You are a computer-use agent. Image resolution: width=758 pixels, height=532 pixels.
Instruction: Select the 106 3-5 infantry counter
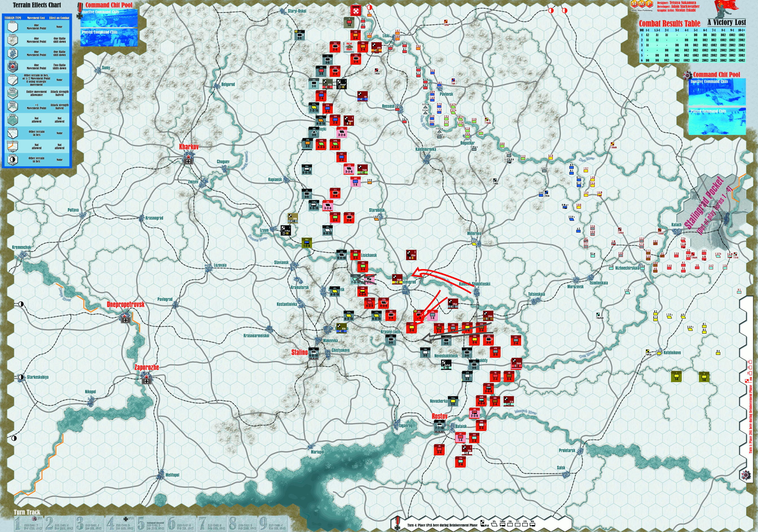point(425,353)
